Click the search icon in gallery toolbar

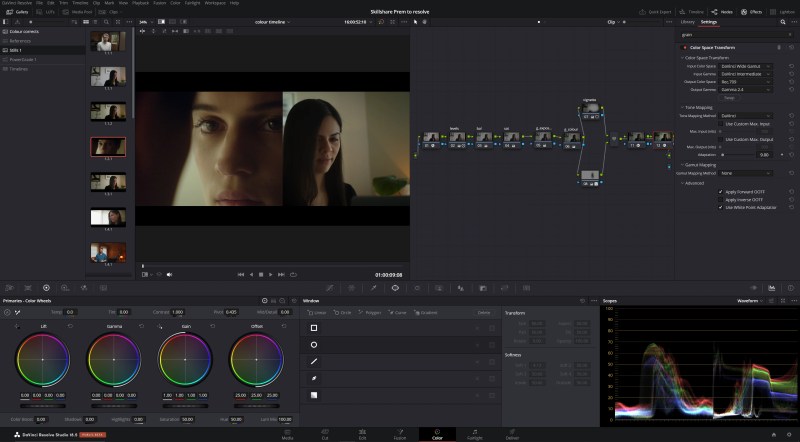click(106, 22)
